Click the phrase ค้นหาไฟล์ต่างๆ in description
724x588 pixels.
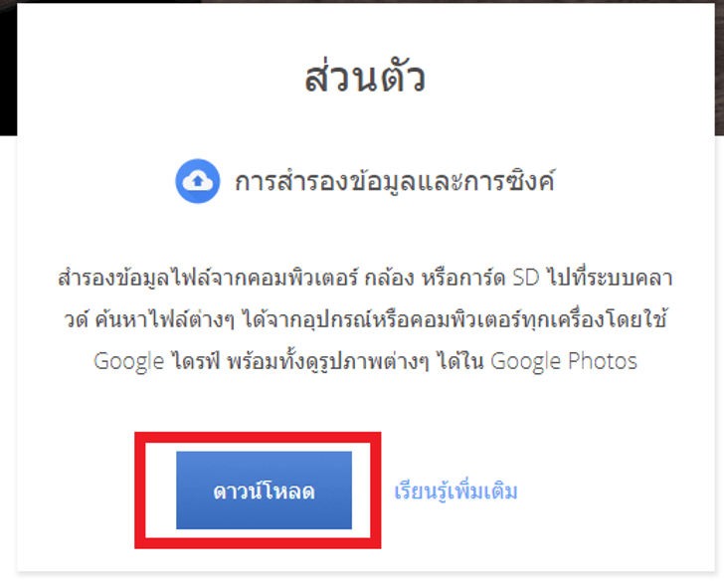tap(164, 319)
